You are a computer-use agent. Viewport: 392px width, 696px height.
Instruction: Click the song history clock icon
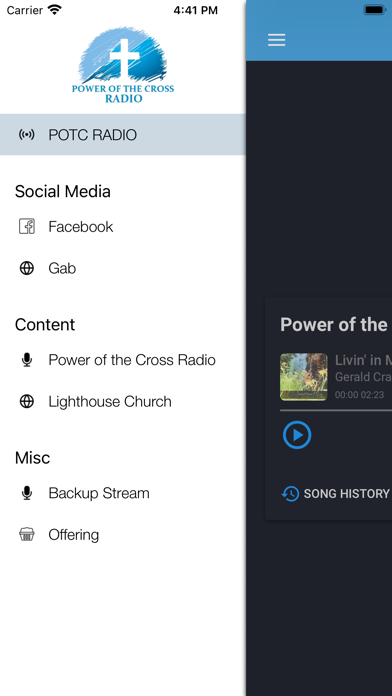pyautogui.click(x=290, y=494)
